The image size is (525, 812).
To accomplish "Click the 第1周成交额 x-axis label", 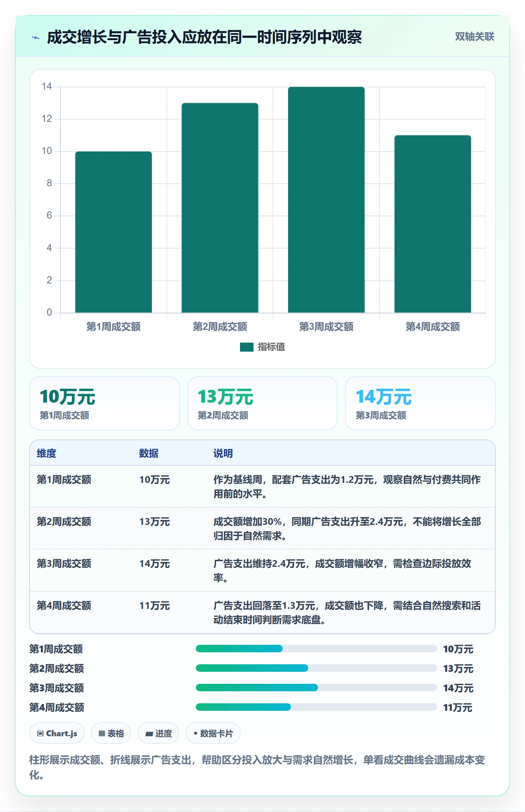I will 114,327.
